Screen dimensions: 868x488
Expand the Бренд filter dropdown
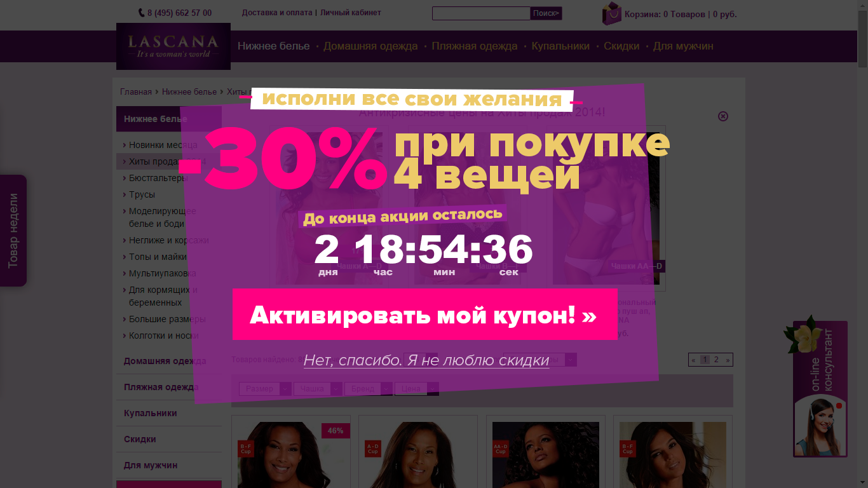pos(369,389)
